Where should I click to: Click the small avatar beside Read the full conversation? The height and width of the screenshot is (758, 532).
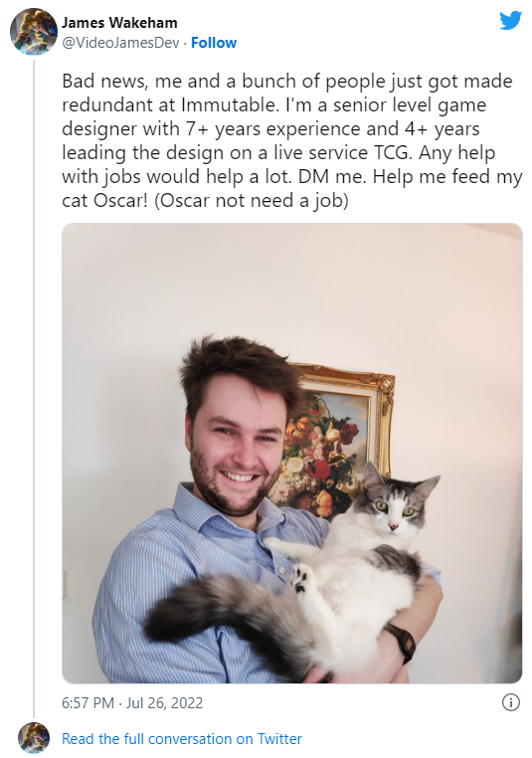click(x=34, y=738)
